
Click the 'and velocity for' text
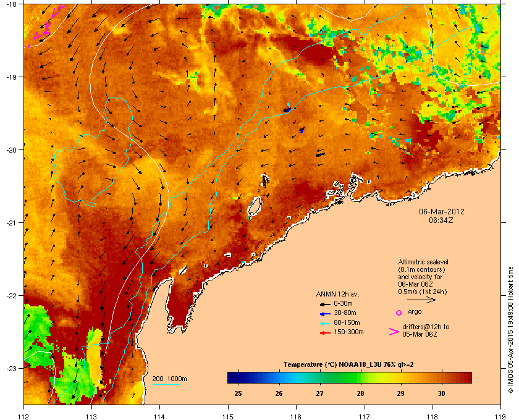pos(420,277)
